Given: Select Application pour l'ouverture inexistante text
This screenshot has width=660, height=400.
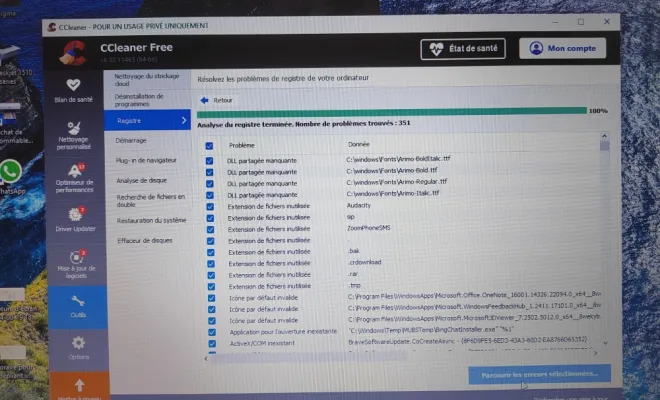Looking at the screenshot, I should [x=283, y=332].
